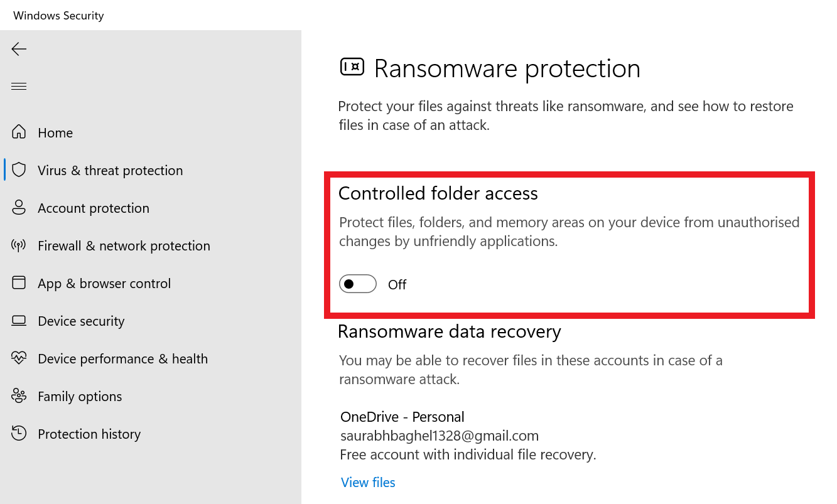Expand the navigation pane with hamburger menu

[19, 85]
